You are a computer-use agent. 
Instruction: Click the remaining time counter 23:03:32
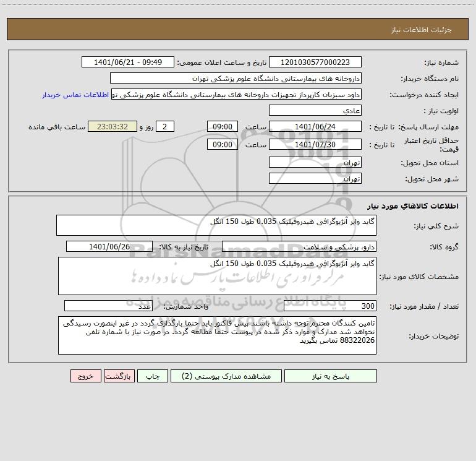point(113,126)
